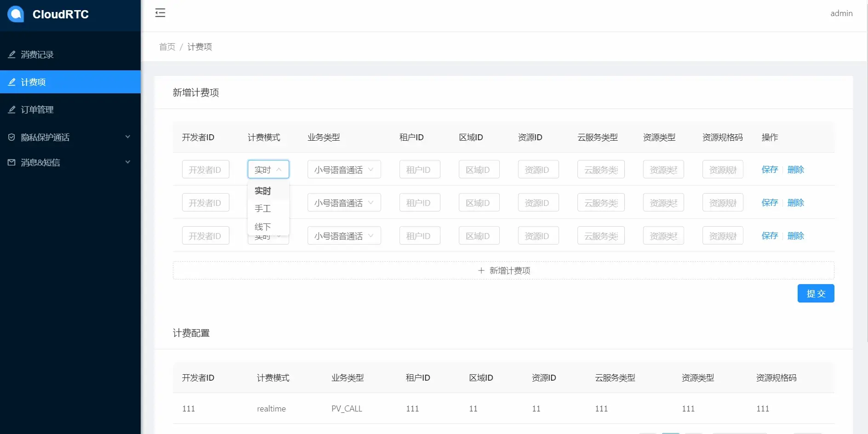Screen dimensions: 868x434
Task: Click the first row 租户ID field
Action: (x=419, y=170)
